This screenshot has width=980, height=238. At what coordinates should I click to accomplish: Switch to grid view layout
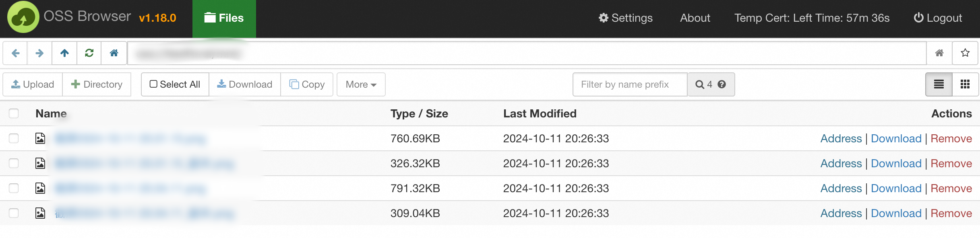(965, 84)
